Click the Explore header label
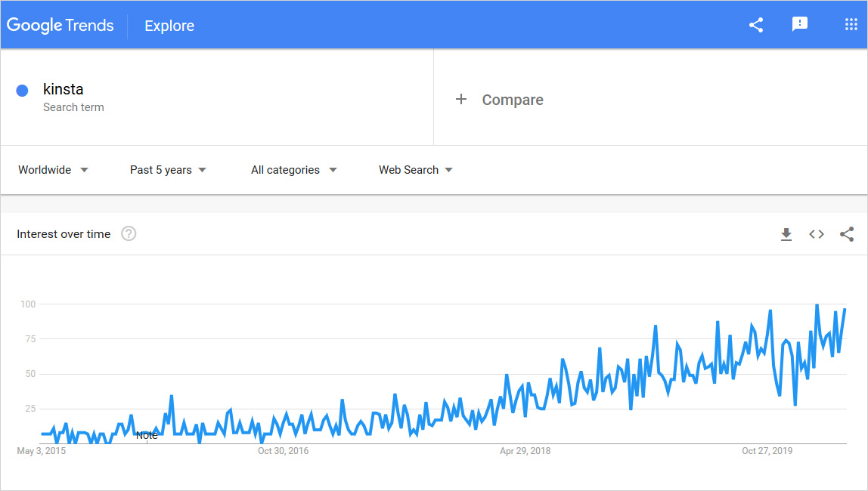This screenshot has height=491, width=868. pyautogui.click(x=169, y=26)
